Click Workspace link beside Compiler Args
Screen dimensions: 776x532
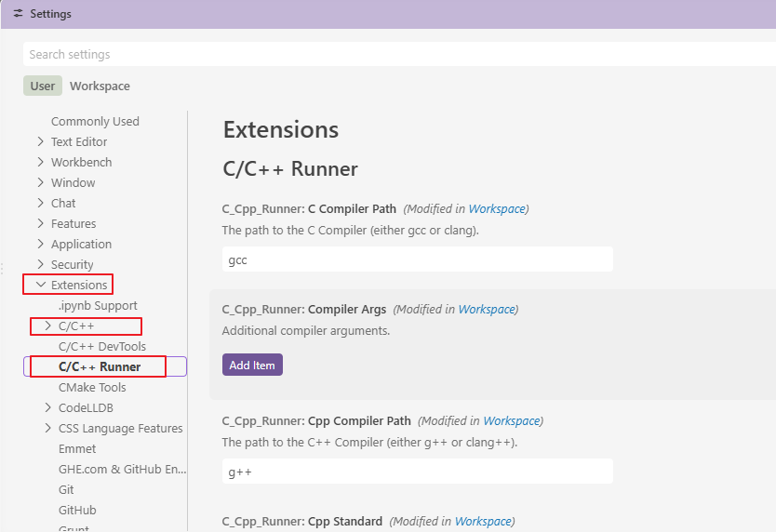coord(487,310)
